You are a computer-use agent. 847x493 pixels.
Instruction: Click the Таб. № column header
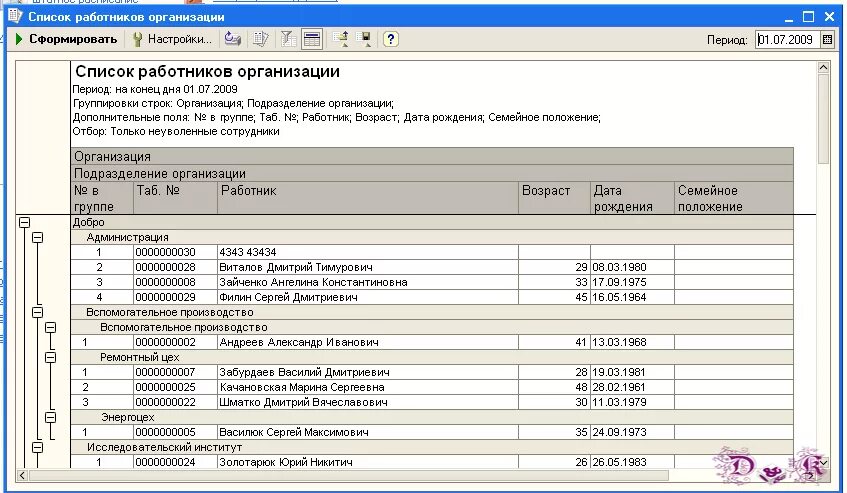click(175, 198)
